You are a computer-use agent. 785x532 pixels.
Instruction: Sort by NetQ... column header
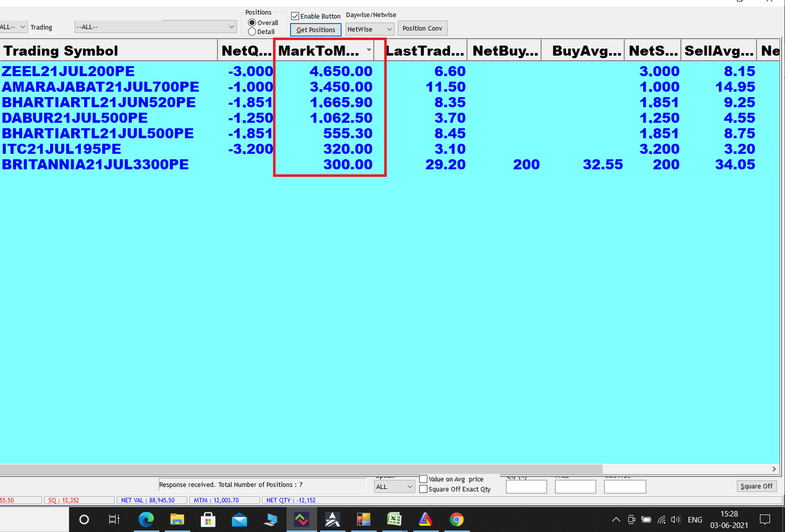pyautogui.click(x=246, y=51)
